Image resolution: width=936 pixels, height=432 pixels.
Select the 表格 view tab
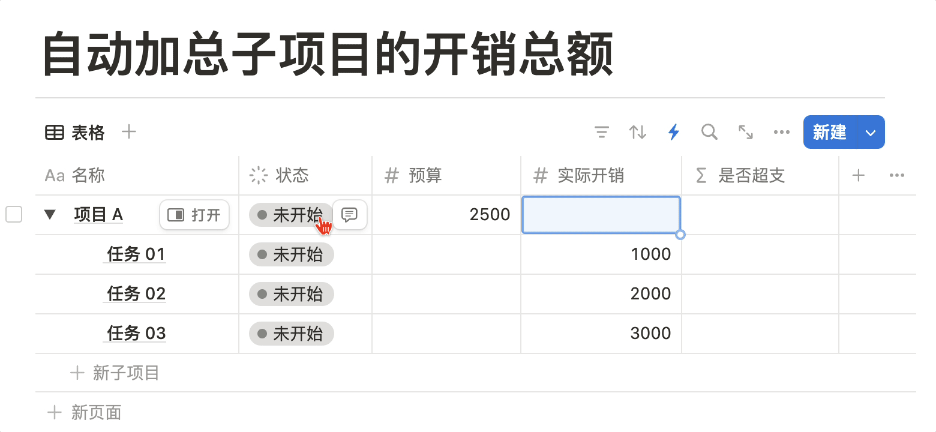(76, 132)
